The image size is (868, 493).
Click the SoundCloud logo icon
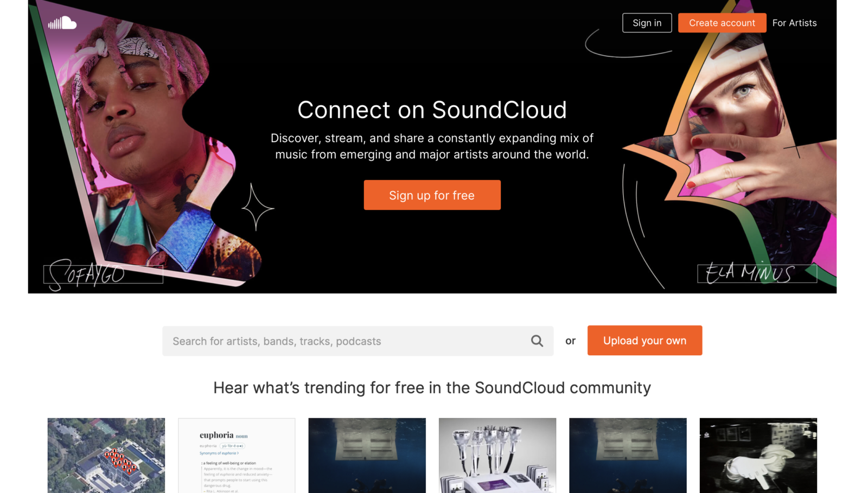(62, 23)
